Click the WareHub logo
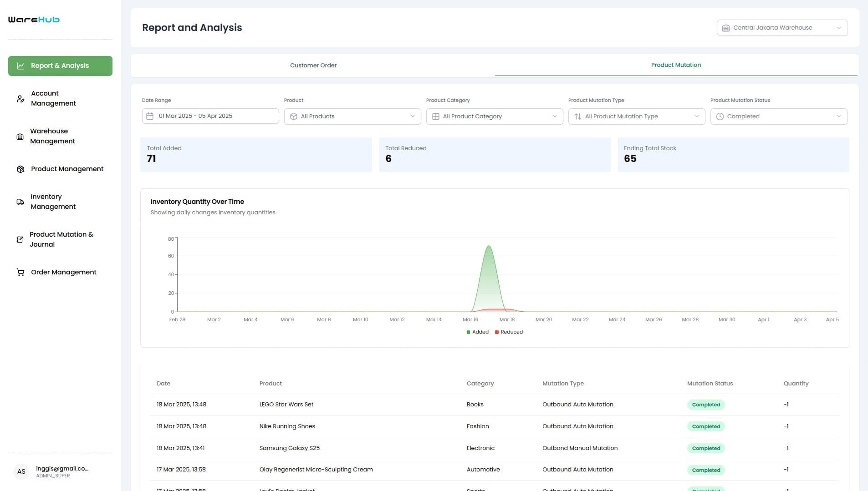The width and height of the screenshot is (868, 491). [x=33, y=19]
